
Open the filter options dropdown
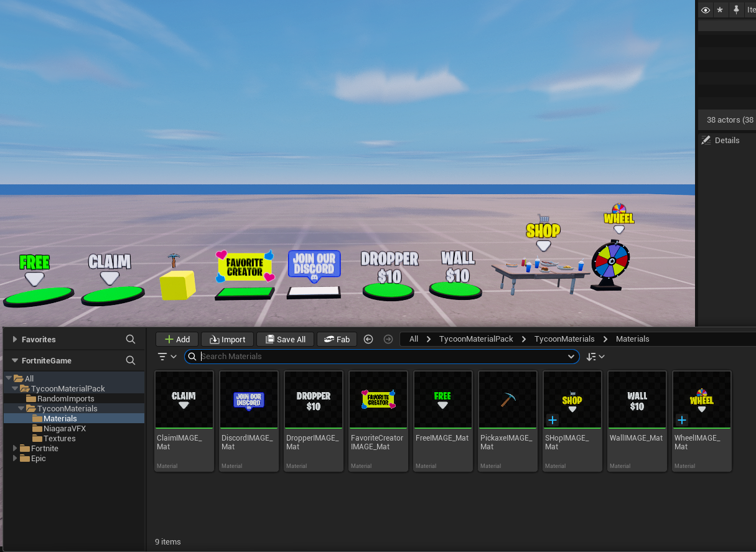coord(167,357)
